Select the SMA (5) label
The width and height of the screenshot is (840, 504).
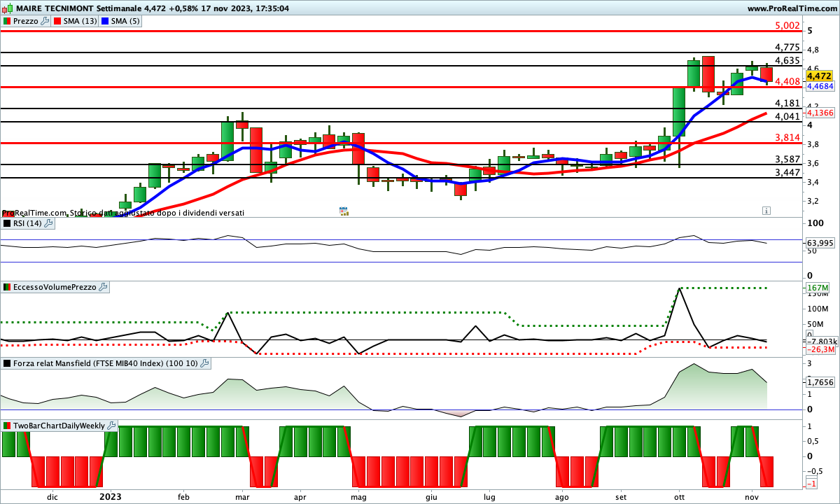pos(127,21)
